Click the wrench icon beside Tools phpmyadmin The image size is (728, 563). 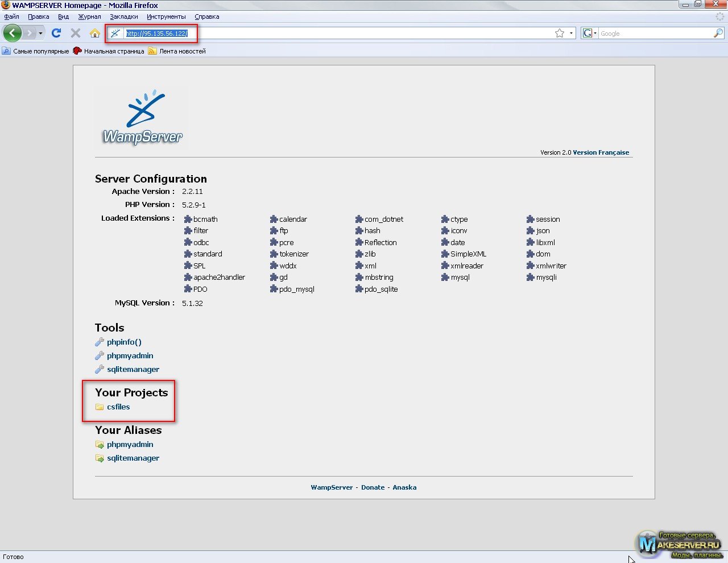(x=100, y=355)
